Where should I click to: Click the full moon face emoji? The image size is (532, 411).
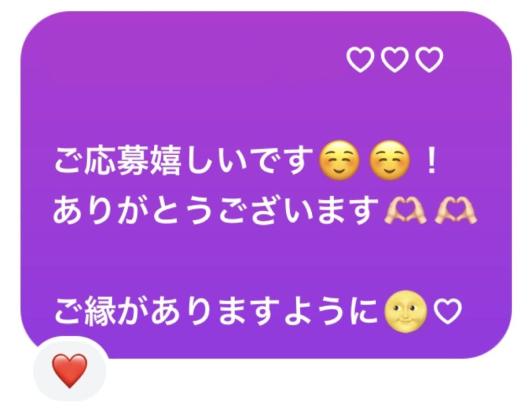click(405, 311)
